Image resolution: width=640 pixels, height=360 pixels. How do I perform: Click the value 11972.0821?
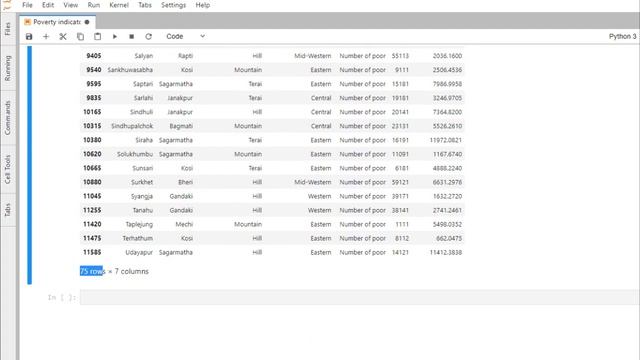tap(446, 140)
